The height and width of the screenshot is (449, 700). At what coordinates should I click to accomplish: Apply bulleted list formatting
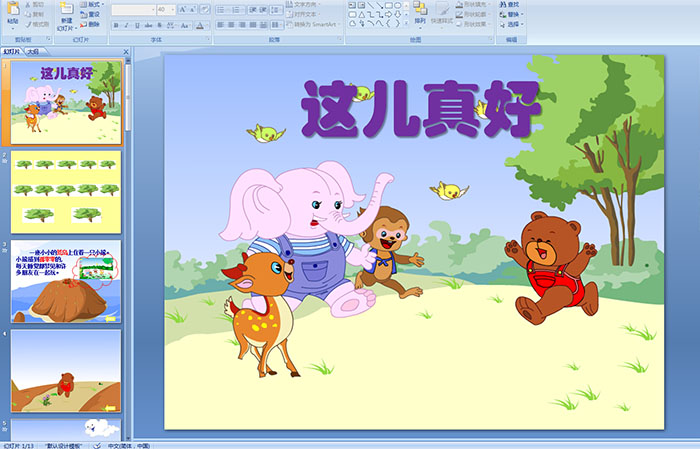point(221,10)
